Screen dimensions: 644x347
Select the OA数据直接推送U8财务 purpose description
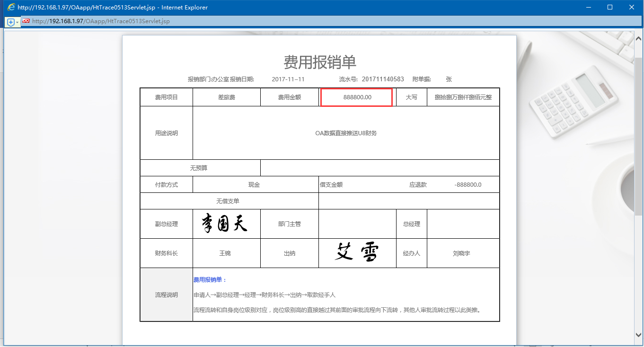[346, 133]
